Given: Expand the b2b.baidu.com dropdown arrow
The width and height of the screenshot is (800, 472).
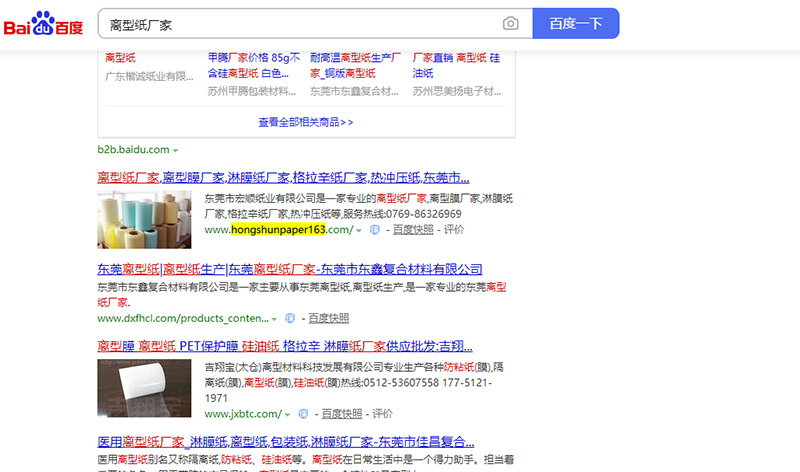Looking at the screenshot, I should [x=176, y=151].
